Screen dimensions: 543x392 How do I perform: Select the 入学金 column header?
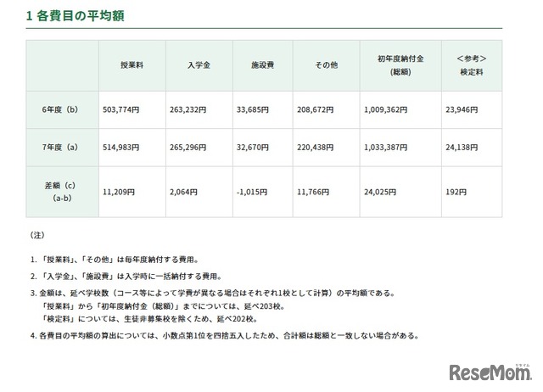click(x=199, y=65)
